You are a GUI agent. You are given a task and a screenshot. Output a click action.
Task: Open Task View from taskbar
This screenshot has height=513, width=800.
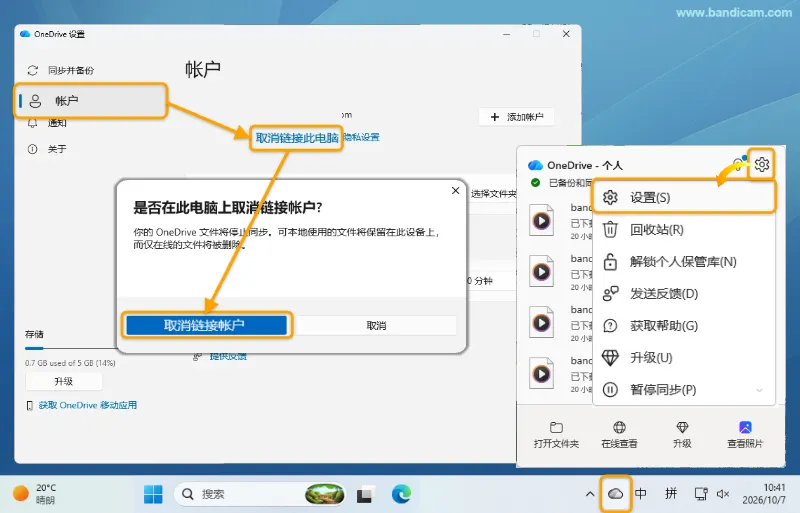[364, 494]
